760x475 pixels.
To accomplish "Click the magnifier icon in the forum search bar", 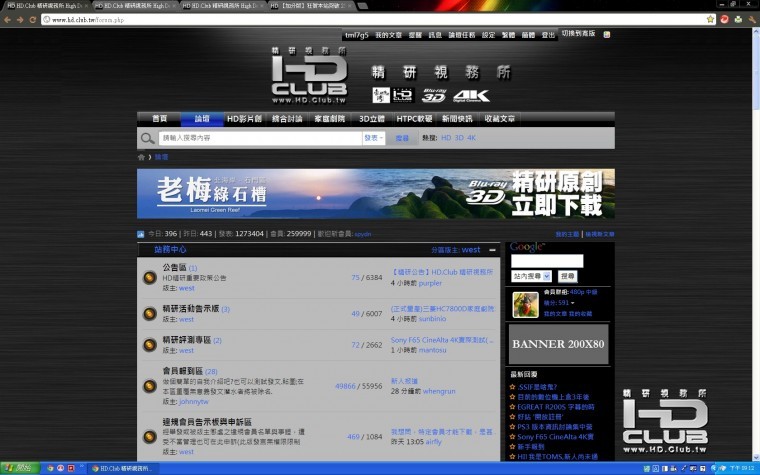I will pos(147,139).
